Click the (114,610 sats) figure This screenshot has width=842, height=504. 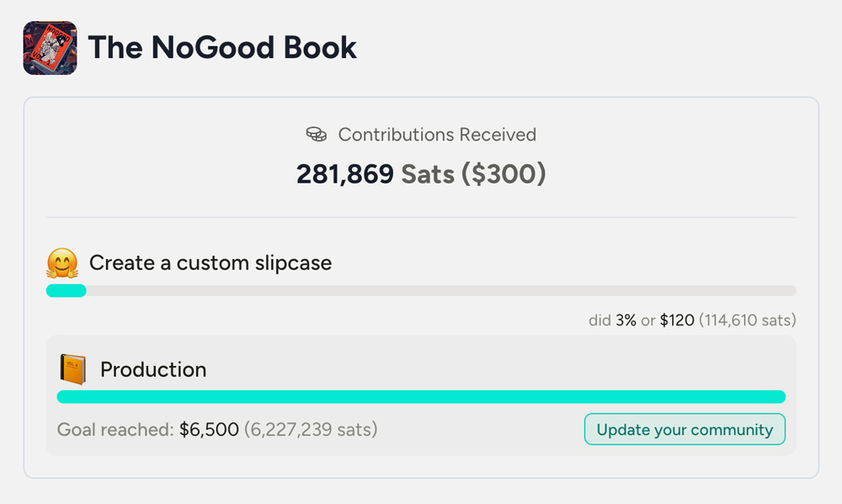point(748,321)
